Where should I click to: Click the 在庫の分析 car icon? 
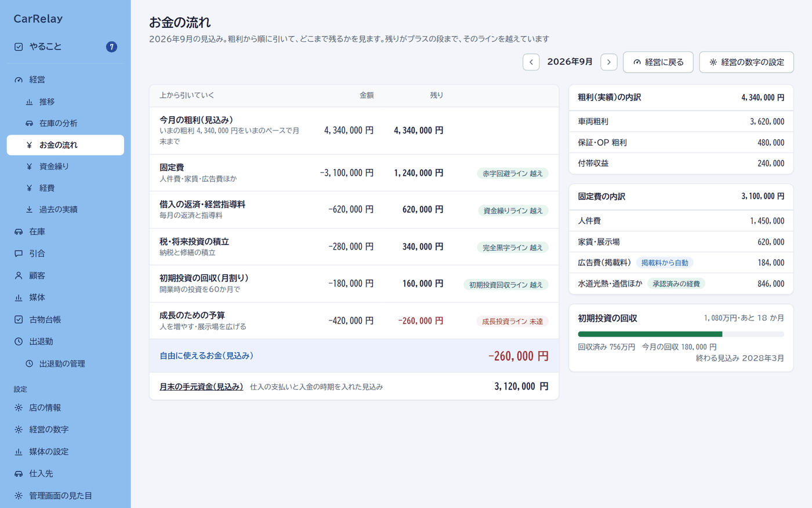tap(29, 123)
